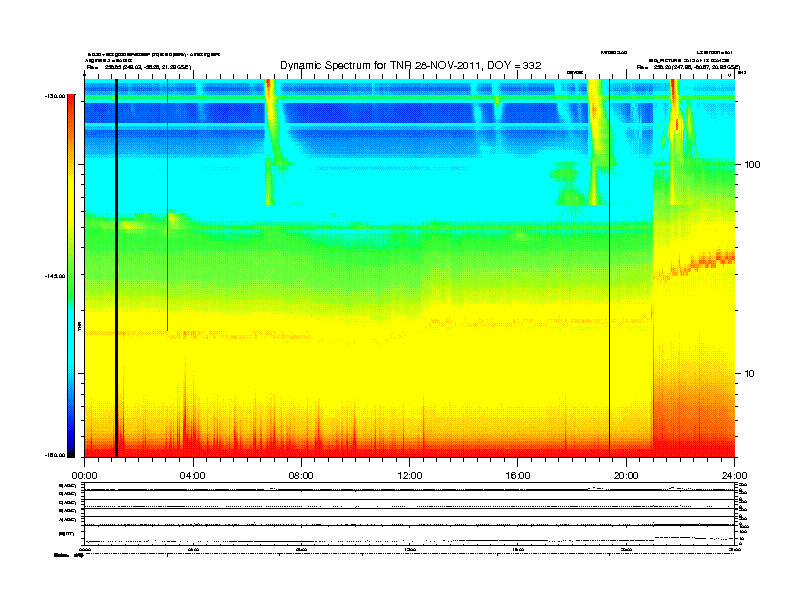Click the "24:00" label on the main time axis
Image resolution: width=792 pixels, height=612 pixels.
click(734, 476)
